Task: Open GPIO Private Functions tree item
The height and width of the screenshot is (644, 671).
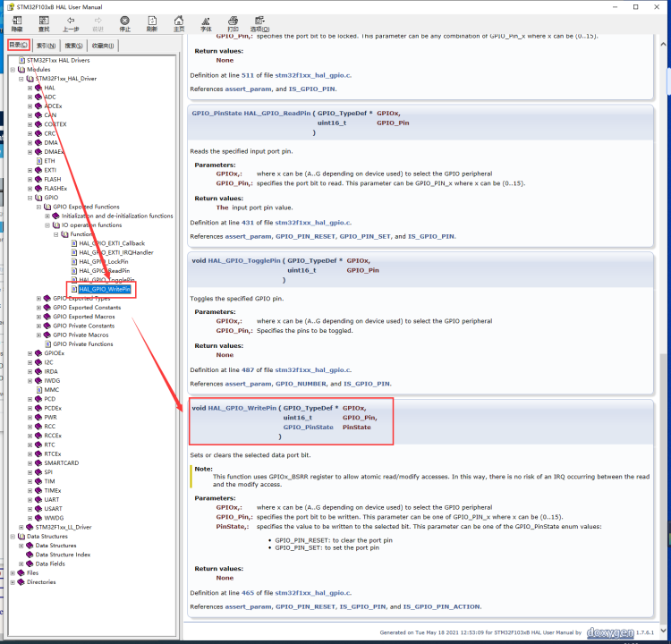Action: [x=83, y=344]
